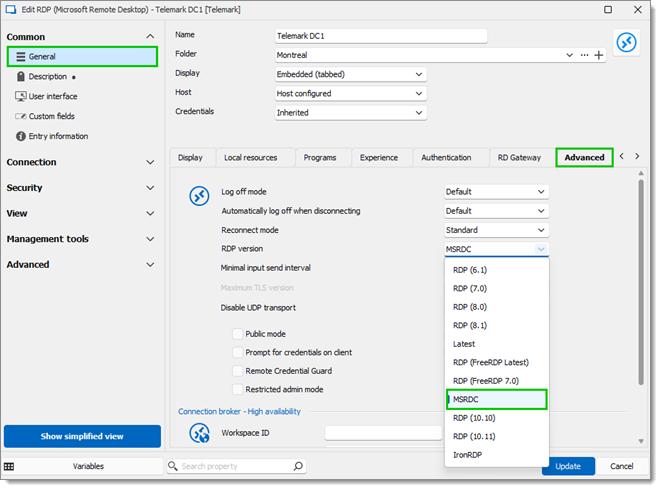Click the Cancel button
661x490 pixels.
tap(622, 466)
